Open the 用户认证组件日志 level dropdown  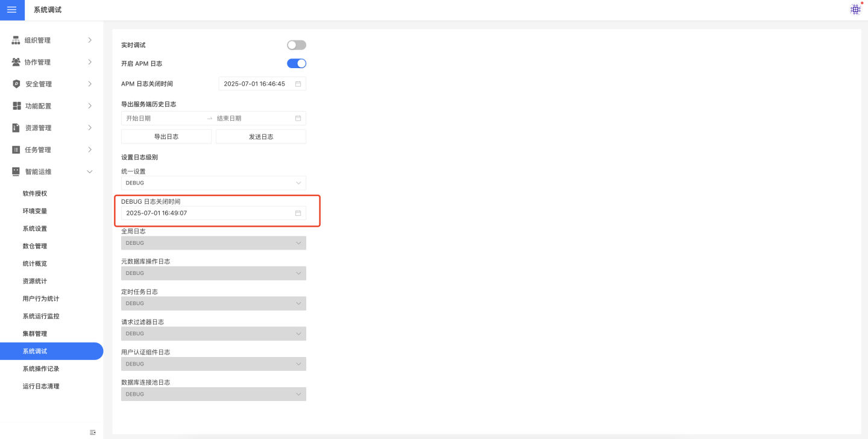[213, 364]
